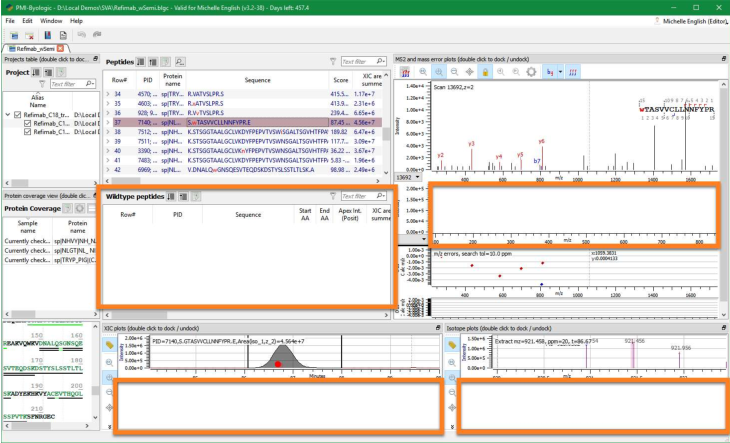Screen dimensions: 730x443
Task: Click the tag label icon in Isotope plots
Action: tap(452, 345)
